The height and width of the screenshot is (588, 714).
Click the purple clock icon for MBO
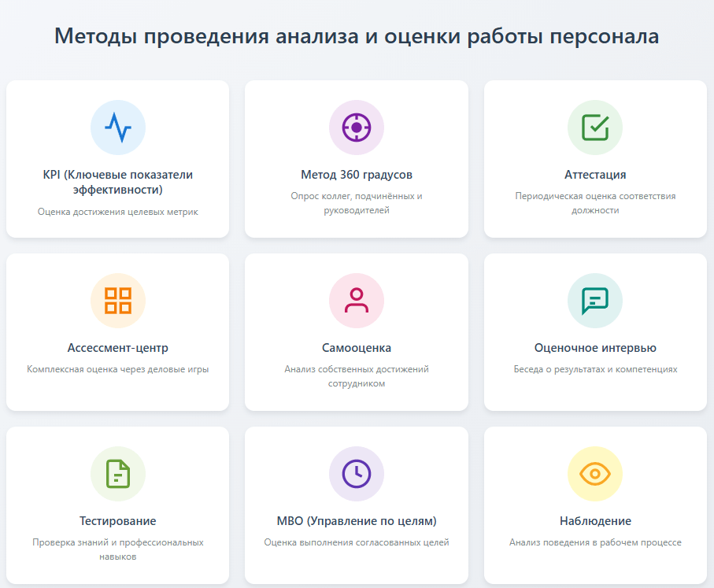click(357, 474)
